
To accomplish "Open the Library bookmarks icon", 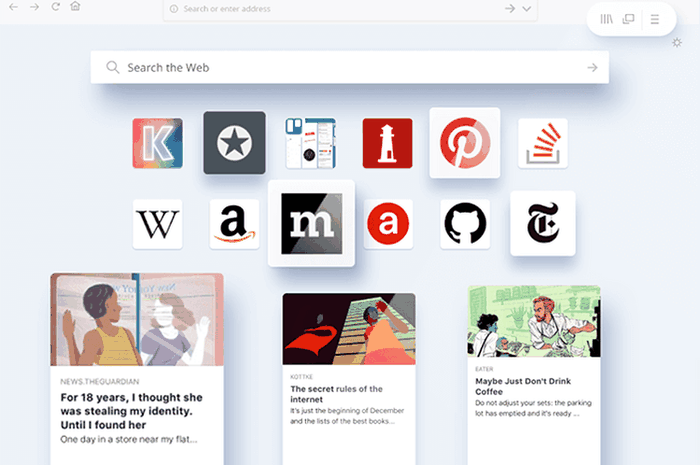I will click(x=606, y=19).
